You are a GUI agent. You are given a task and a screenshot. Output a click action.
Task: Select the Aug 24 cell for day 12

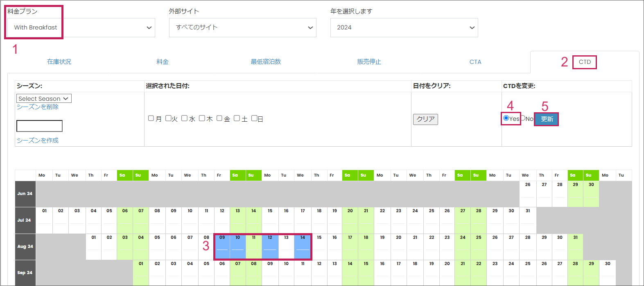pyautogui.click(x=270, y=247)
